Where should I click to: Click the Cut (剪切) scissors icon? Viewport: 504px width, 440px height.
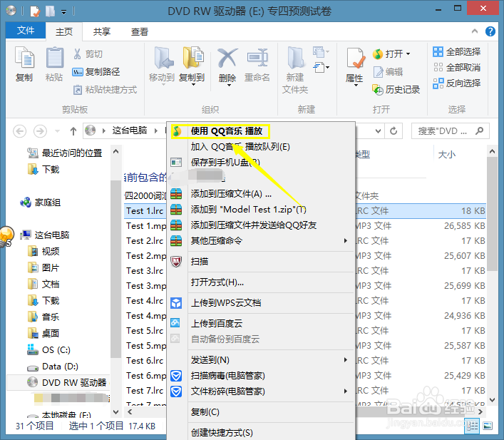[x=77, y=53]
